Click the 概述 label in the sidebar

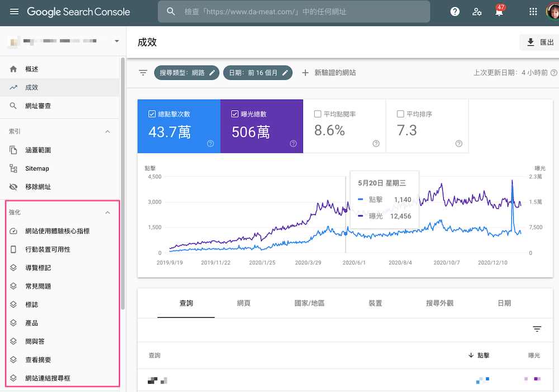coord(32,69)
